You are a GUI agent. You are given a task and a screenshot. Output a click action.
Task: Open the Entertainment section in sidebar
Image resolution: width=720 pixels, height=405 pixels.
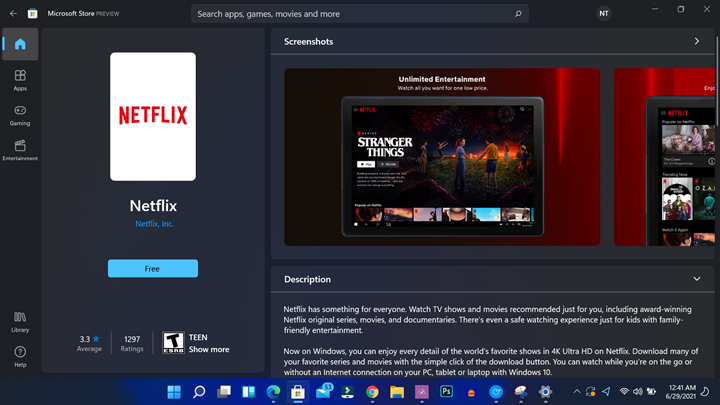coord(20,150)
